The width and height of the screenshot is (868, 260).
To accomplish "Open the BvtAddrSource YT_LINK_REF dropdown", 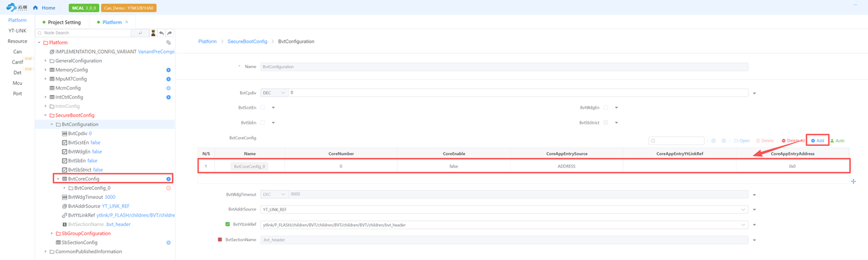I will [504, 209].
